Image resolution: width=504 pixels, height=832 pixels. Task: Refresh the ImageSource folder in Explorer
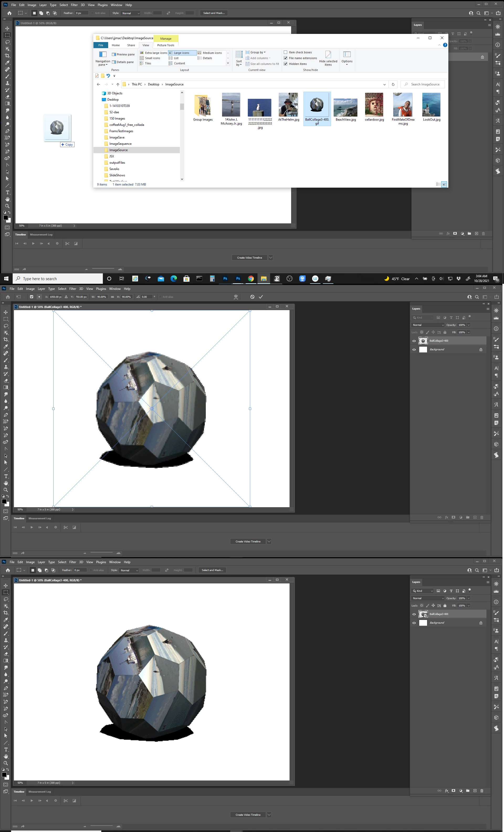click(x=393, y=84)
